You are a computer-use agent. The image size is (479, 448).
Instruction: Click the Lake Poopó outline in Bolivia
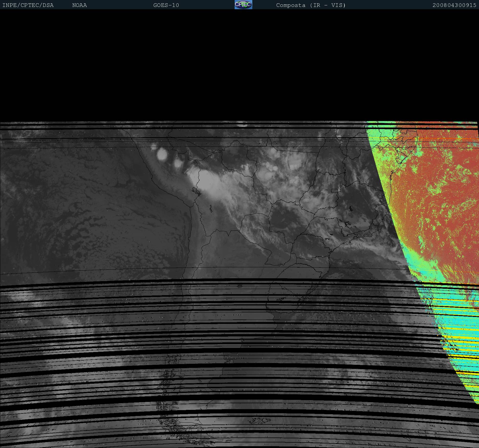click(211, 209)
